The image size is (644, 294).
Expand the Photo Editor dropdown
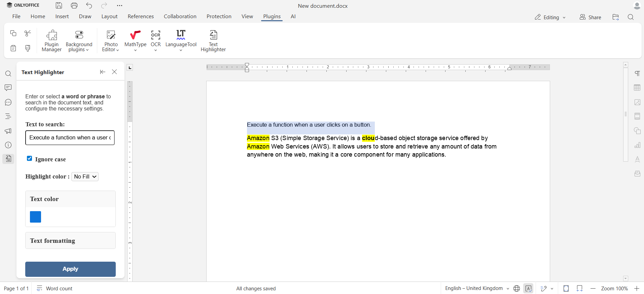click(111, 41)
